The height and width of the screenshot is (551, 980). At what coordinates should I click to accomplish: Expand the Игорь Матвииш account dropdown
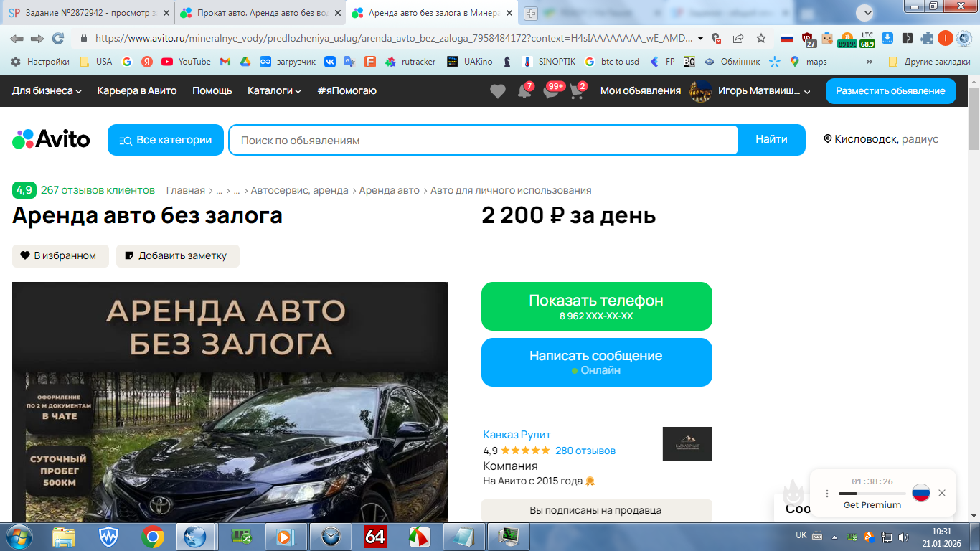click(807, 92)
